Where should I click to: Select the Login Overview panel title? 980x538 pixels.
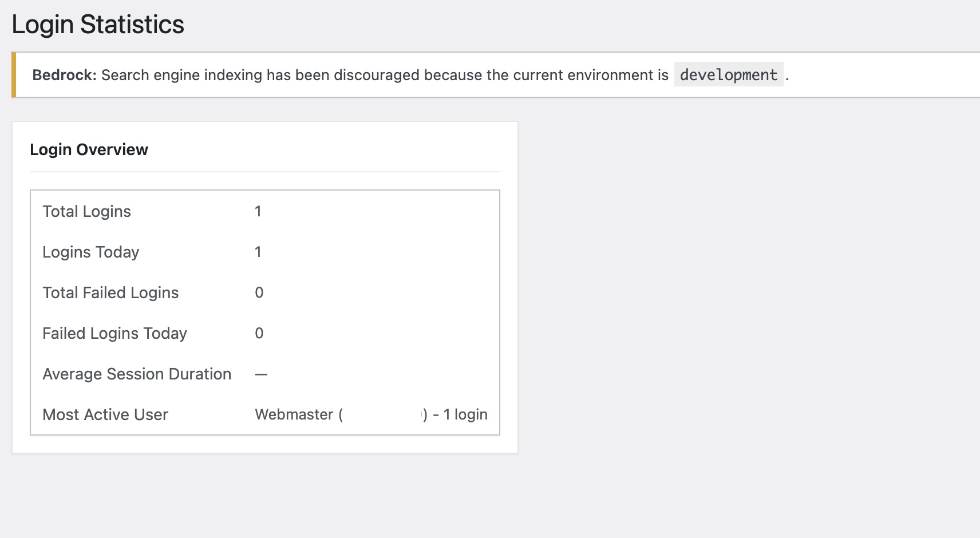pos(89,149)
